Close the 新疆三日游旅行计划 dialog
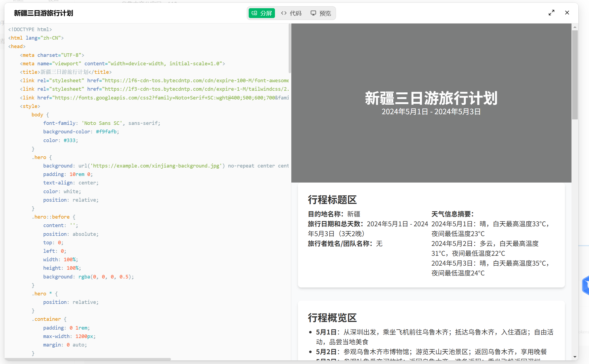Viewport: 589px width, 364px height. coord(567,13)
